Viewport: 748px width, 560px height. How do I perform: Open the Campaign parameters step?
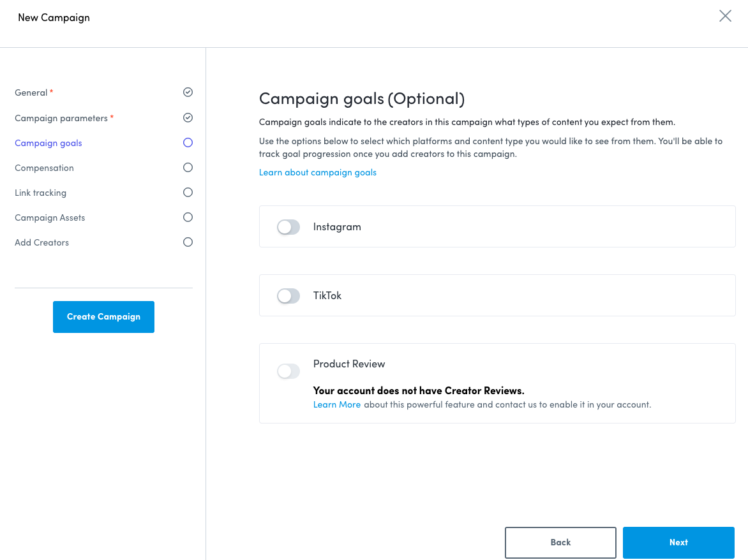click(x=61, y=118)
